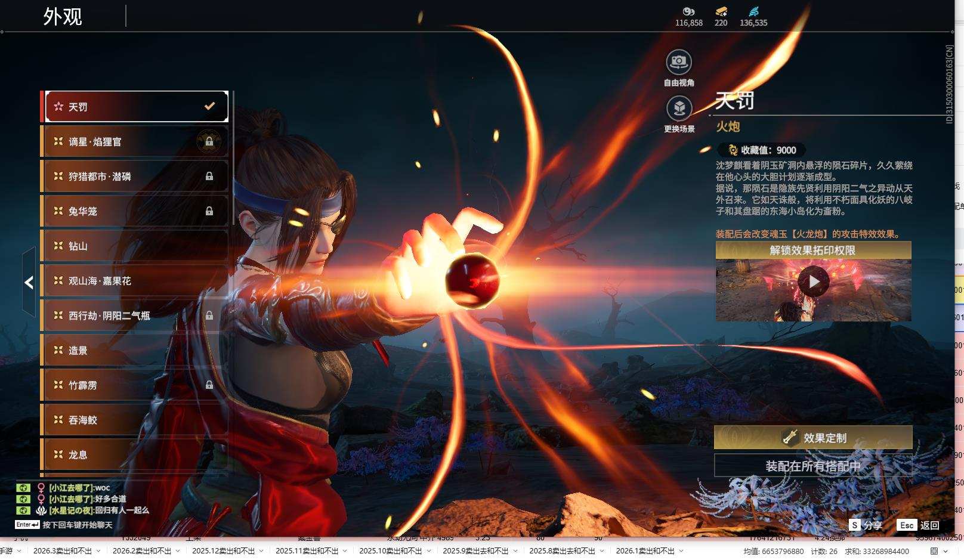Click the 外观 page title

click(x=63, y=16)
